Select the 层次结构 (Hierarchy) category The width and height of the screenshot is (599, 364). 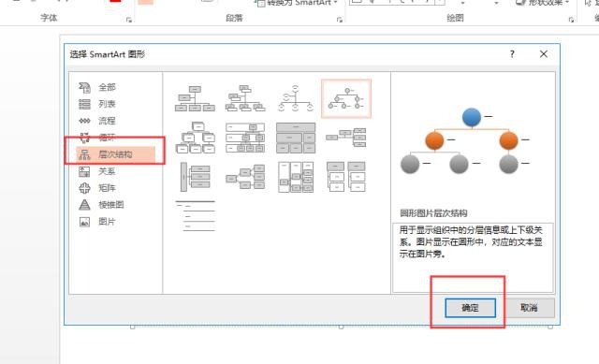click(x=116, y=154)
